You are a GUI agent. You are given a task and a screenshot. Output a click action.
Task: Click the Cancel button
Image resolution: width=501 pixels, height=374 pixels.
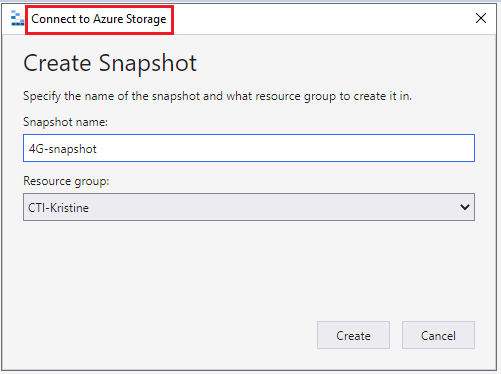pyautogui.click(x=438, y=335)
